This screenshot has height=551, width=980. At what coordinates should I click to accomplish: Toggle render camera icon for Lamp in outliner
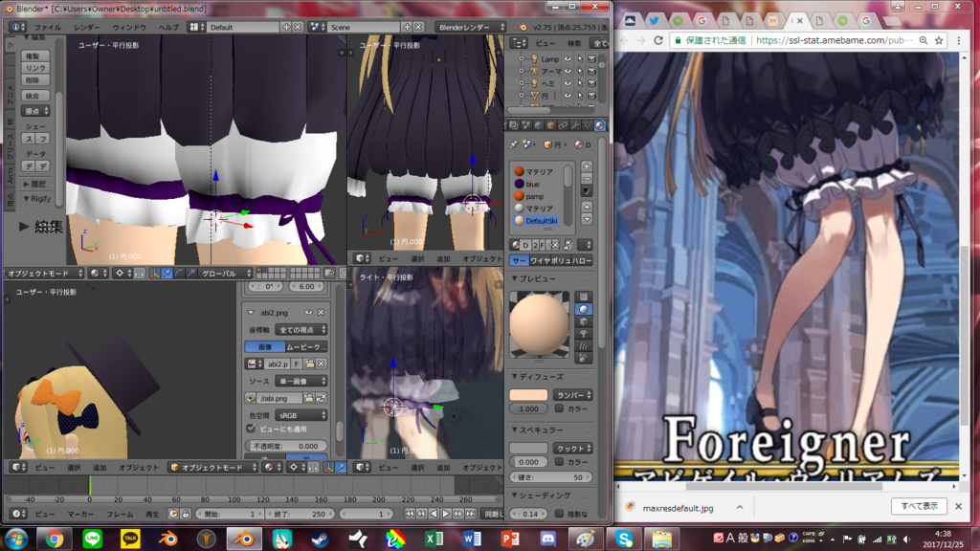(591, 58)
